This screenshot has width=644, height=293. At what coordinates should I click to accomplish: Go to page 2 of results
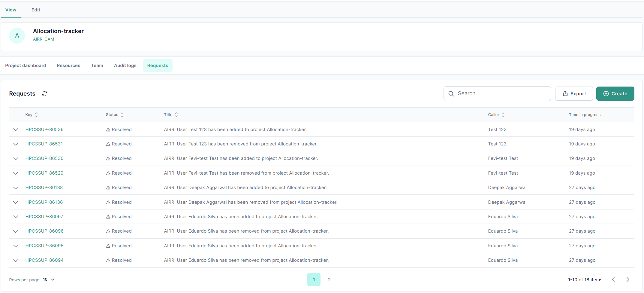(329, 279)
